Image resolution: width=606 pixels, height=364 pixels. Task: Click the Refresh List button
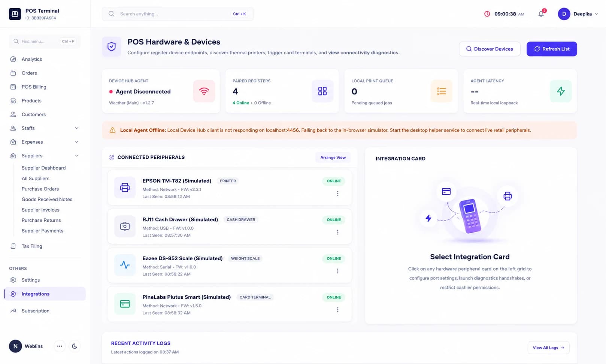552,49
